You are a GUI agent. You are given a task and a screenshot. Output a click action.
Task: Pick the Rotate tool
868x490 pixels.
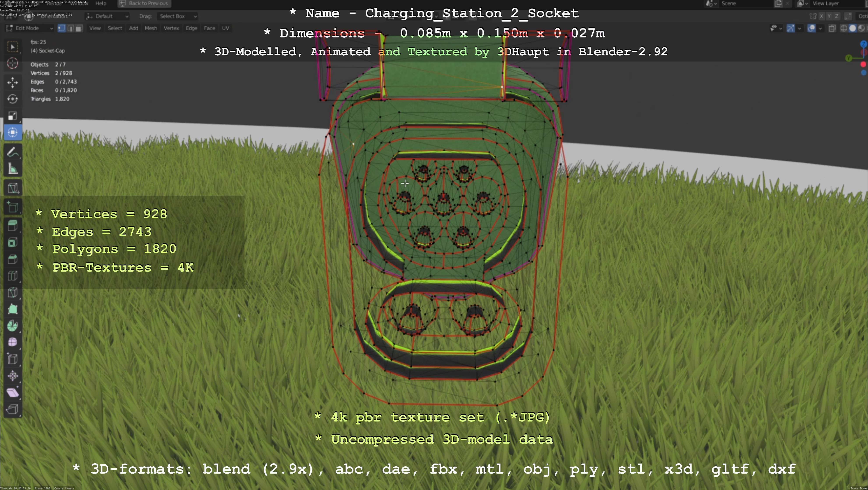(13, 99)
